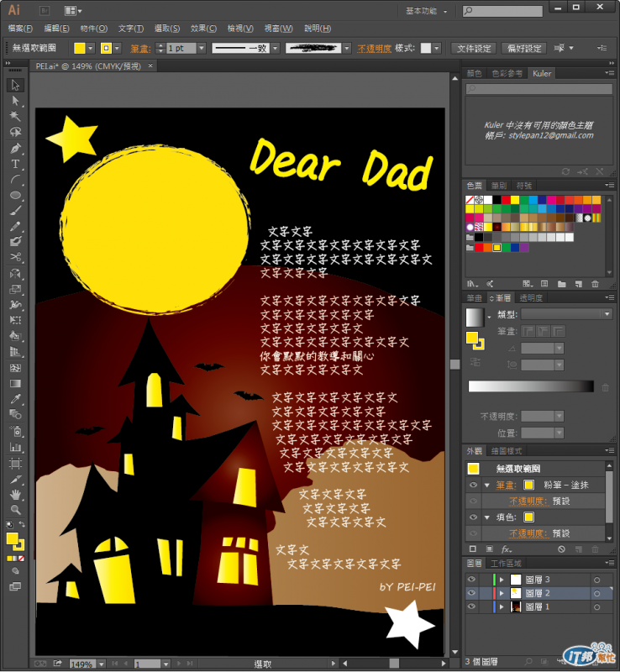Open the stroke weight 1 pt dropdown

(x=202, y=48)
